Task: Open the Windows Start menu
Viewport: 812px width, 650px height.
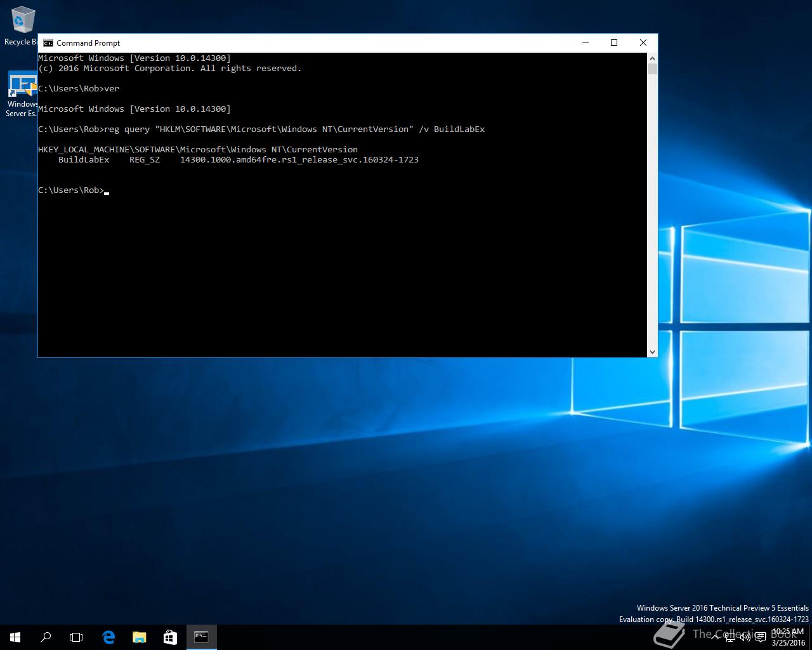Action: (x=15, y=637)
